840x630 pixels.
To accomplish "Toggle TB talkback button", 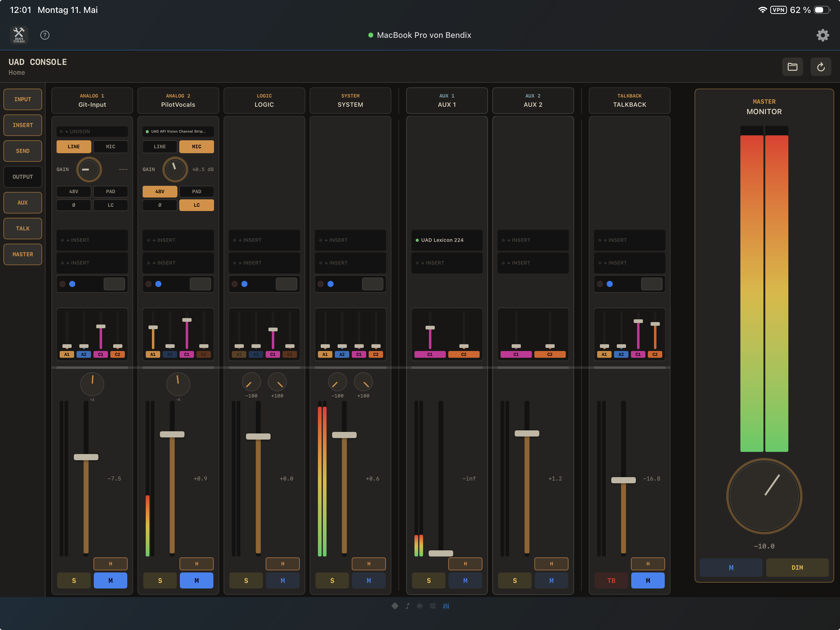I will pyautogui.click(x=611, y=580).
